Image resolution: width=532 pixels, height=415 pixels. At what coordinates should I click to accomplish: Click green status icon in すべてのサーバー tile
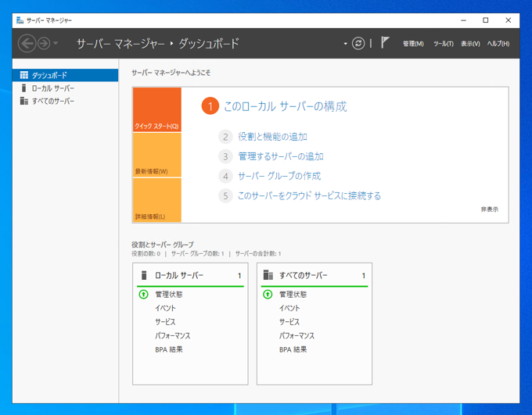pyautogui.click(x=268, y=295)
